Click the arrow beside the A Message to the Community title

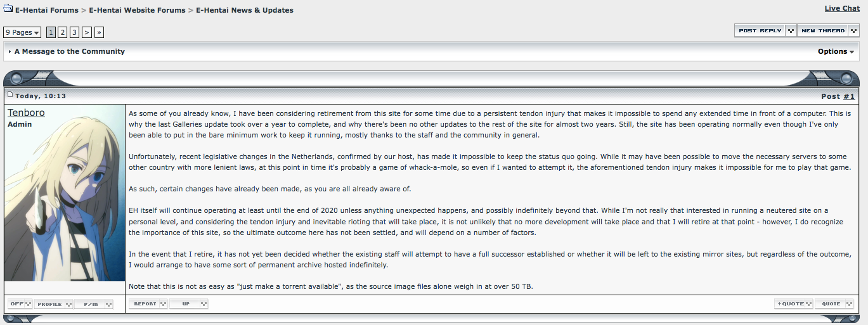(10, 52)
